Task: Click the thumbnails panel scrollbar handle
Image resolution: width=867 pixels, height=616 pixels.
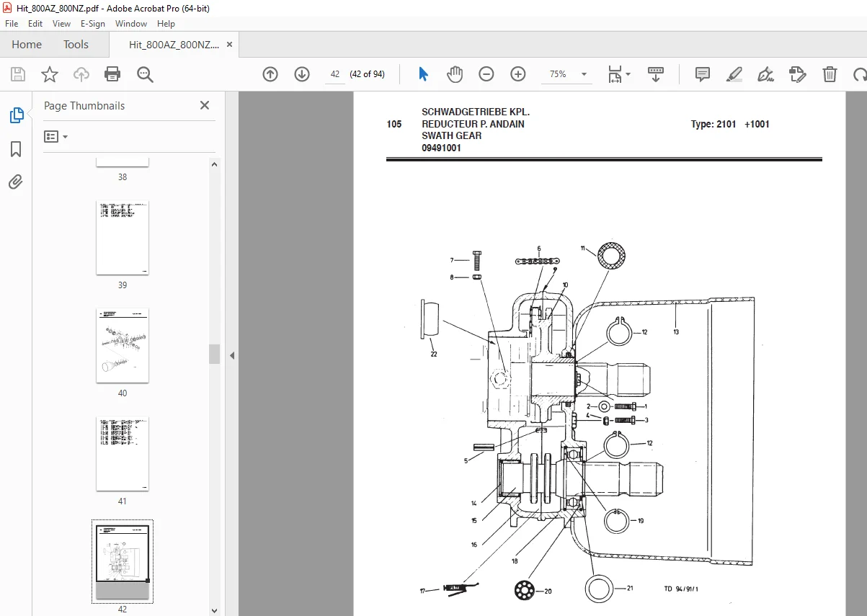Action: click(214, 354)
